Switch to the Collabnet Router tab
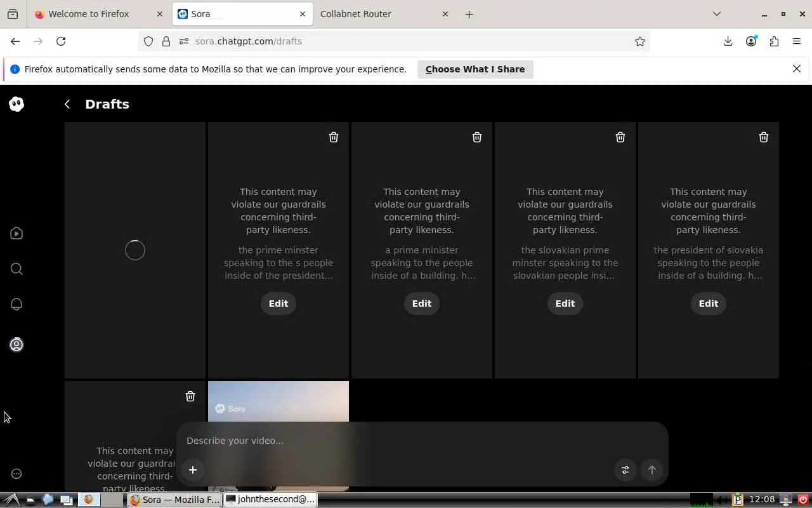The height and width of the screenshot is (508, 812). (384, 14)
